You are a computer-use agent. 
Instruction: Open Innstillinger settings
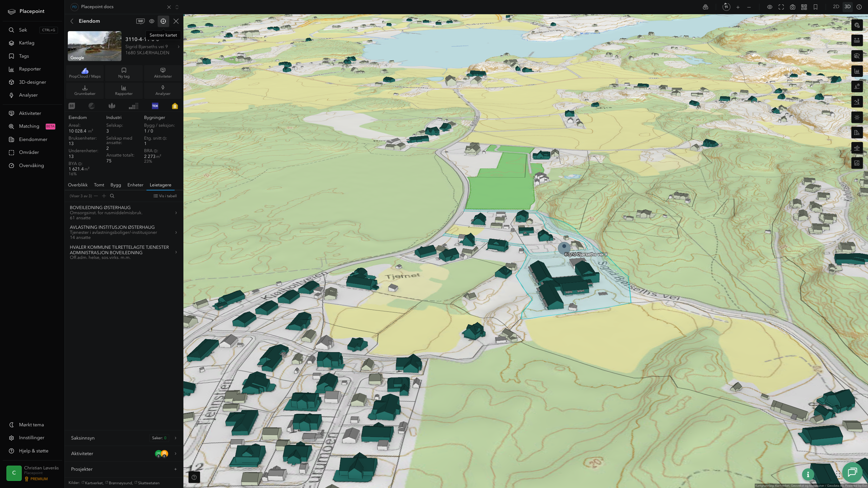[32, 438]
